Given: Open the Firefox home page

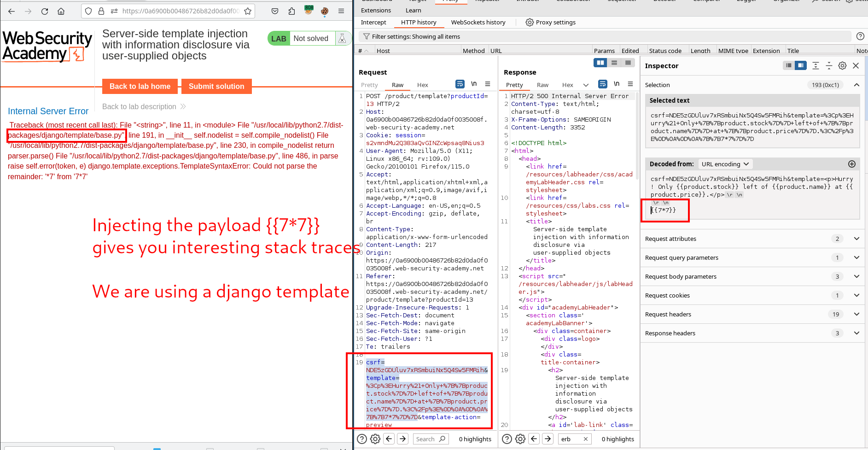Looking at the screenshot, I should tap(61, 11).
